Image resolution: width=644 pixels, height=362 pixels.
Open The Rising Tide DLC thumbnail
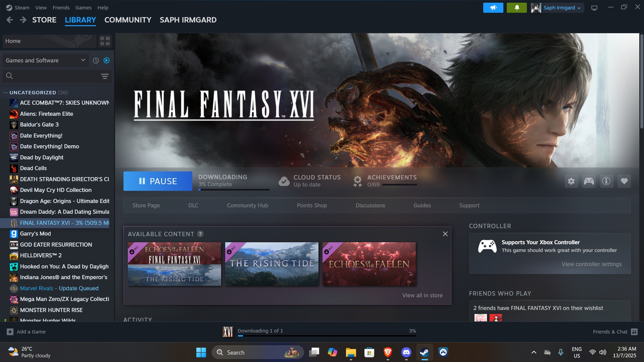[271, 264]
